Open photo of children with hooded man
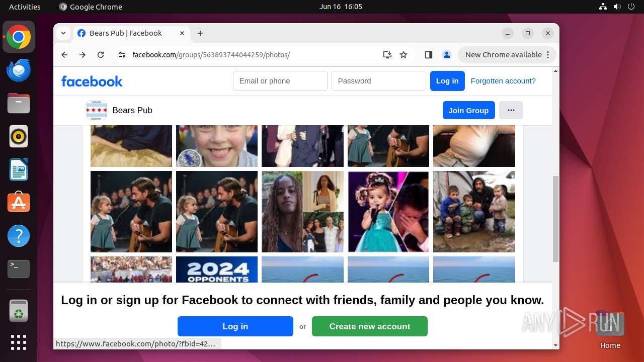The image size is (644, 362). click(x=474, y=212)
